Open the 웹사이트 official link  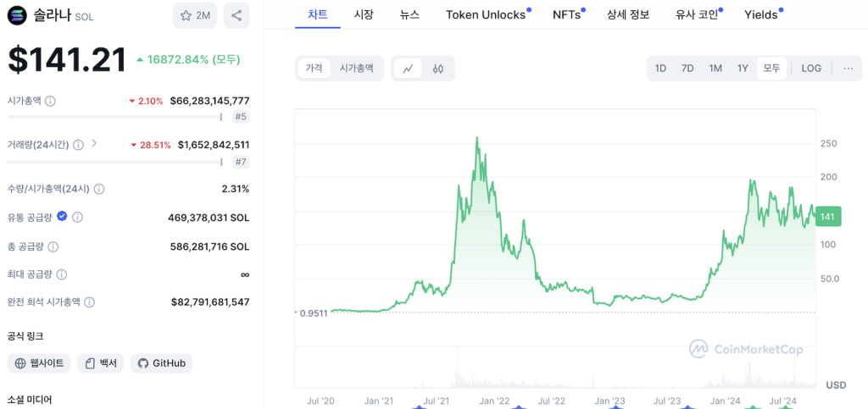coord(39,363)
